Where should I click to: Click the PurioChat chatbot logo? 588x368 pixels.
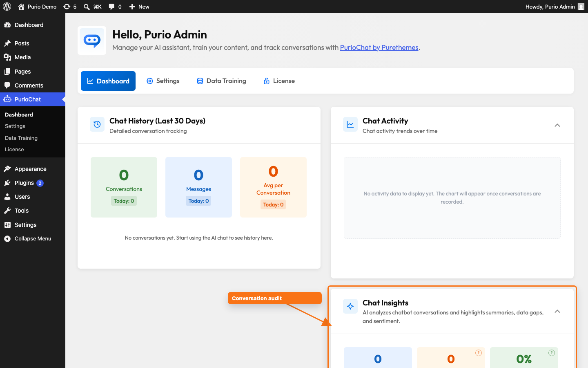(92, 40)
